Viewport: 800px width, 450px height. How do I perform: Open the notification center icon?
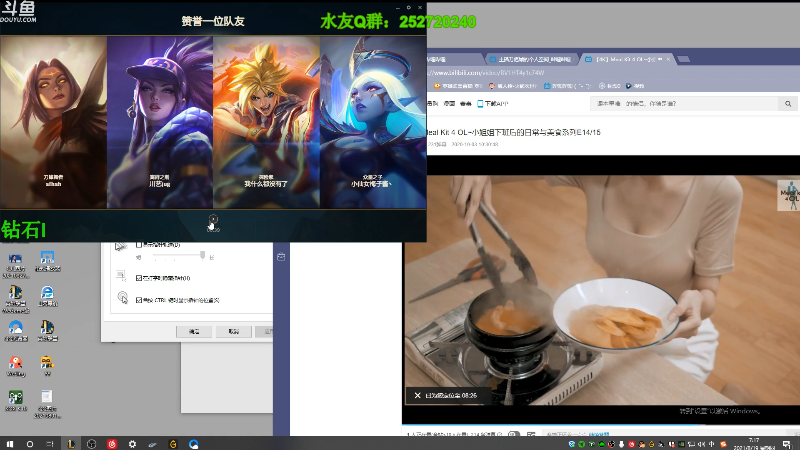pos(787,444)
